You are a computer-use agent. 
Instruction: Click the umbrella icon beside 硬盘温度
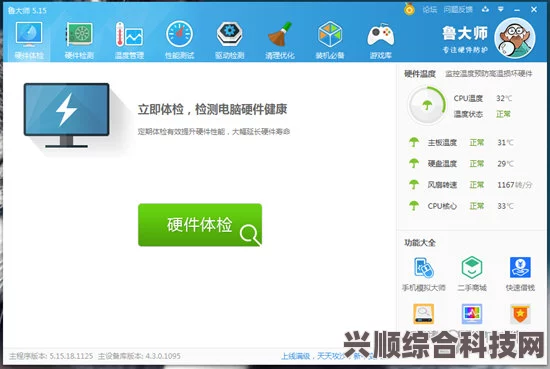pyautogui.click(x=414, y=163)
